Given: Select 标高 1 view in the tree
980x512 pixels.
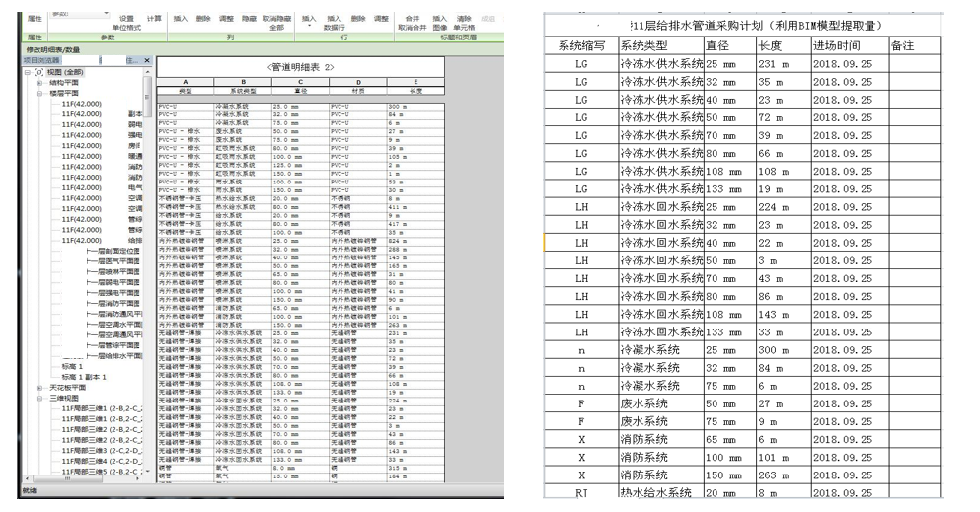Looking at the screenshot, I should coord(72,367).
